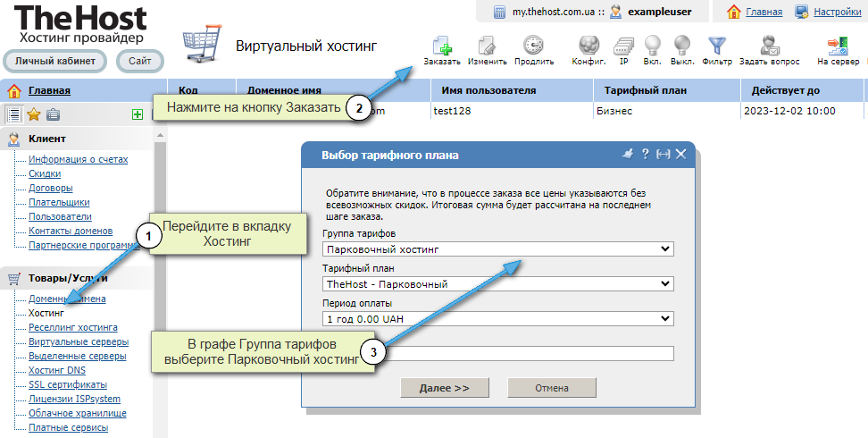Open the Группа тарифов dropdown
Screen dimensions: 868x438
coord(497,248)
